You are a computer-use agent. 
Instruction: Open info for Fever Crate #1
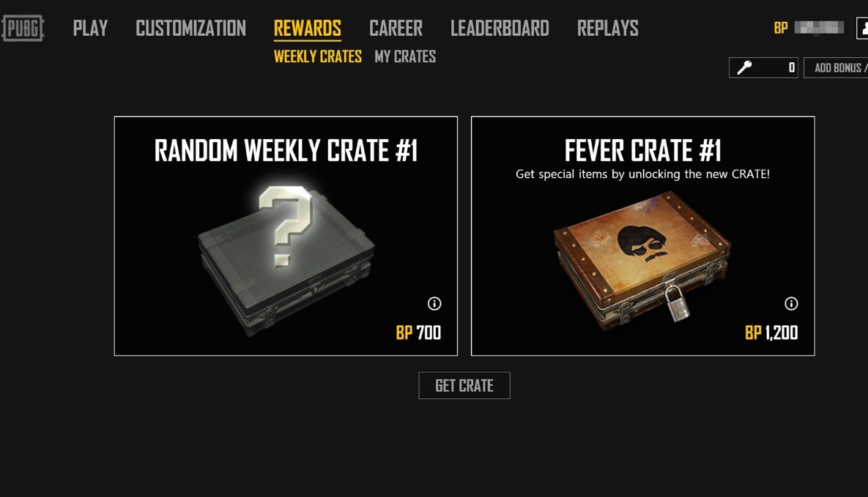pos(792,303)
